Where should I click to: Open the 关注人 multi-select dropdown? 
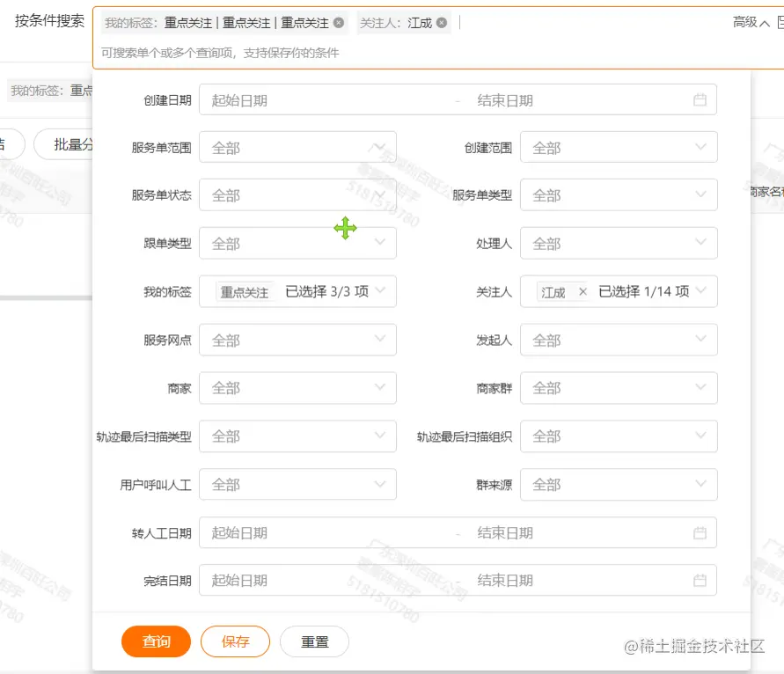[x=619, y=291]
